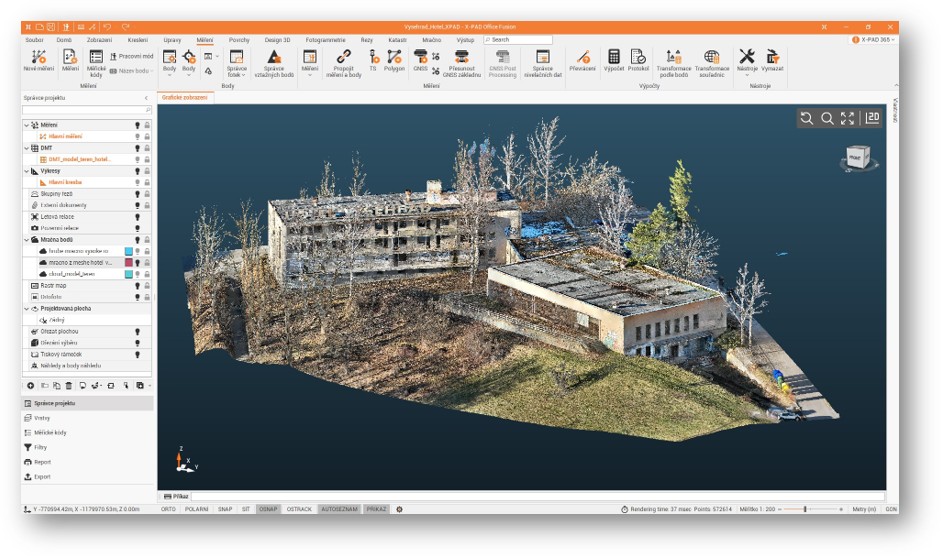
Task: Click the Příkaz command input line
Action: 538,497
